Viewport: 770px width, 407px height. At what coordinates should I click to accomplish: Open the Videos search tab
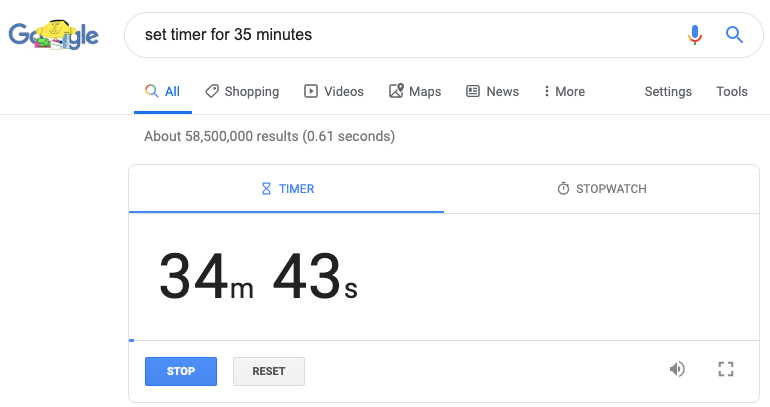[334, 91]
